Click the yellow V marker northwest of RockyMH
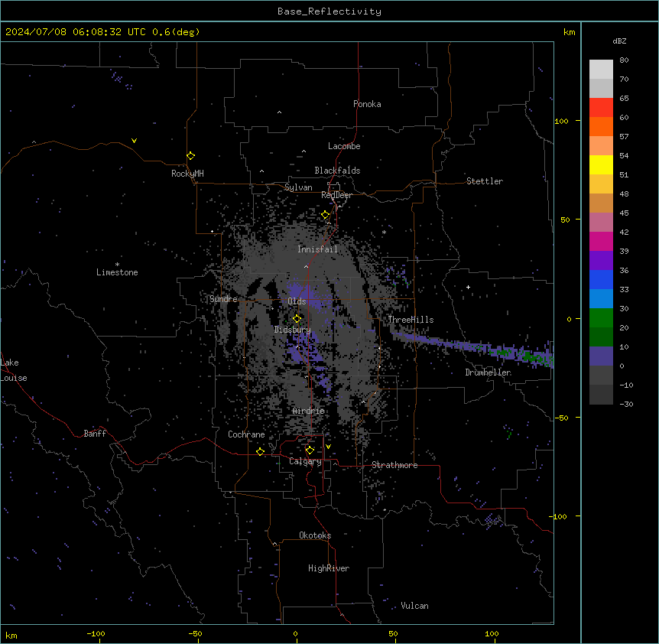The image size is (659, 644). [134, 141]
